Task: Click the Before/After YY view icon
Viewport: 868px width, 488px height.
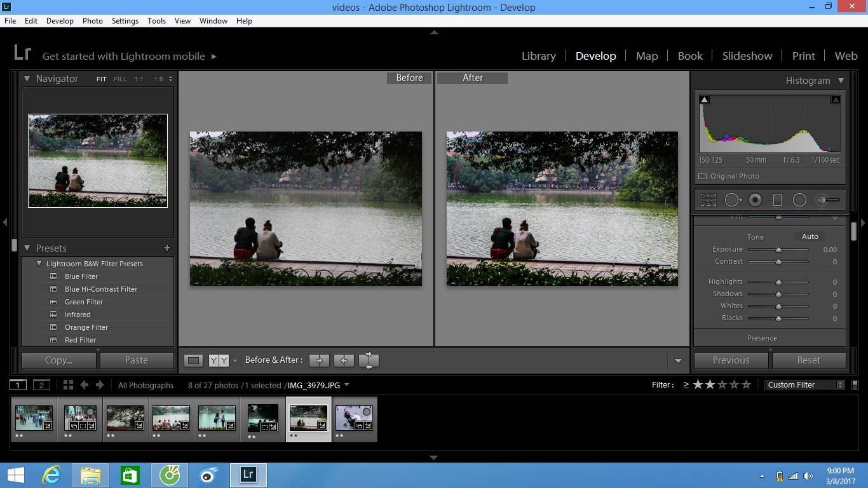Action: [219, 360]
